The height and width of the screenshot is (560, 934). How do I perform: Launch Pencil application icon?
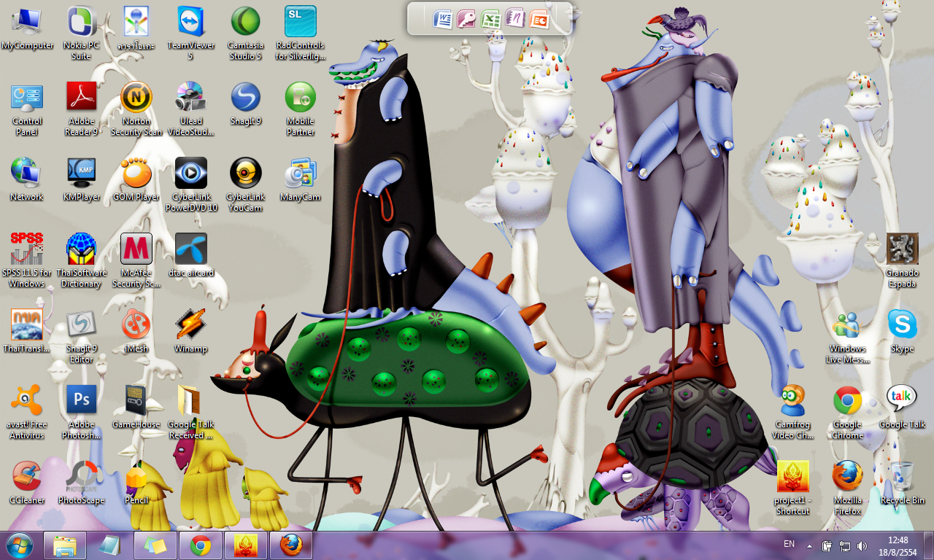click(136, 483)
